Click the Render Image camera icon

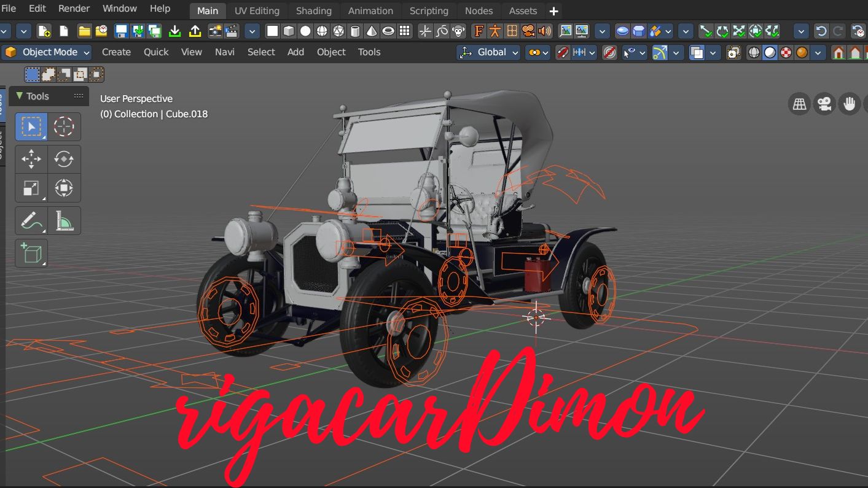(215, 31)
